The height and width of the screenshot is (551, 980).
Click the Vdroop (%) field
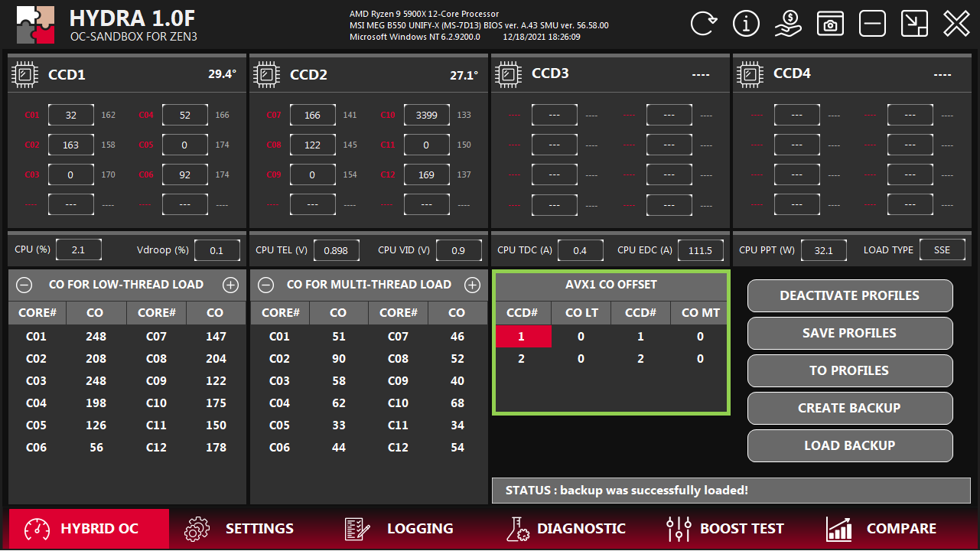coord(217,250)
